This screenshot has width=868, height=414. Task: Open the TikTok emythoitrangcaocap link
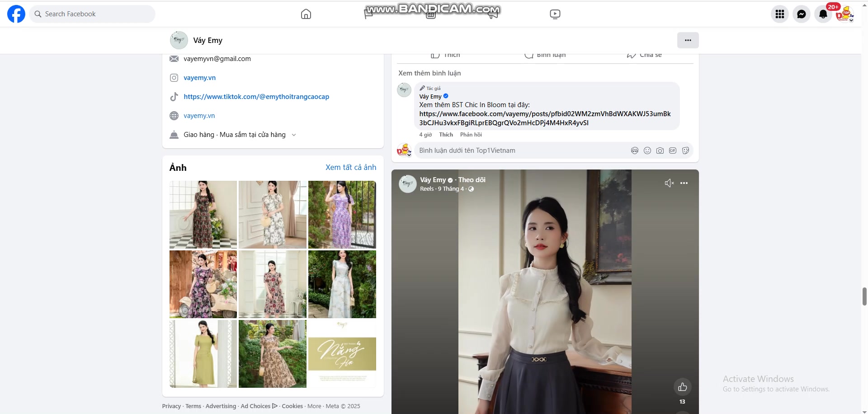[x=256, y=97]
